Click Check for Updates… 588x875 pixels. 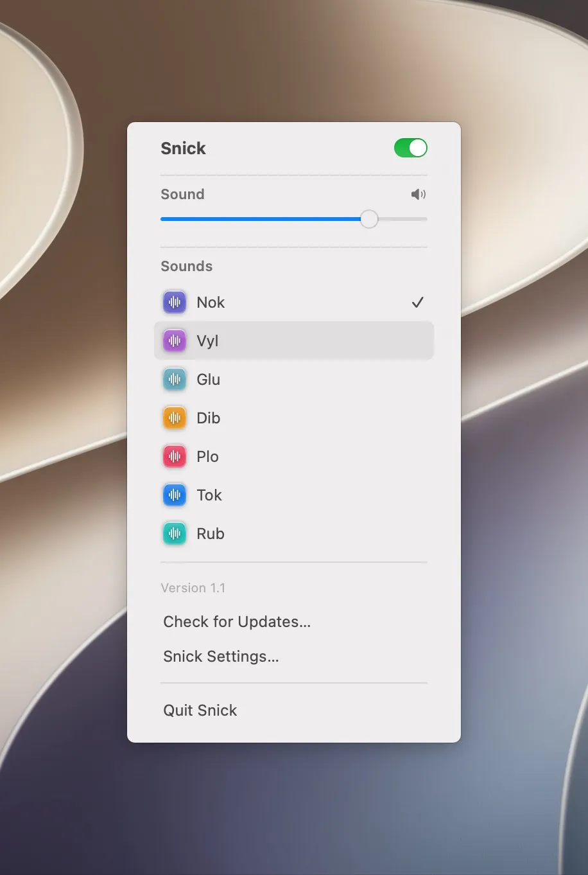pyautogui.click(x=237, y=622)
